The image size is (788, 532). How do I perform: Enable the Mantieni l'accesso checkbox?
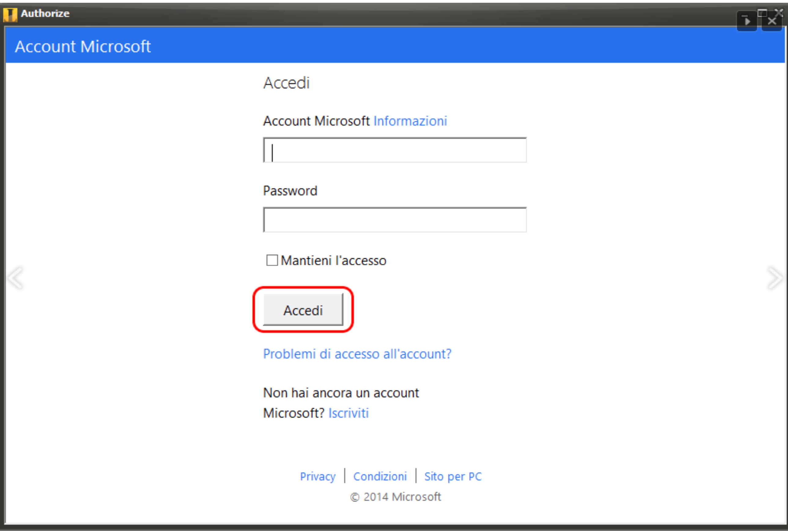click(272, 260)
